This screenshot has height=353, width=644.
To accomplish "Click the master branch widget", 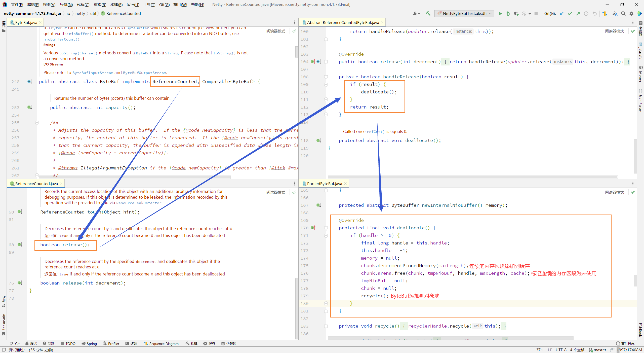I will pos(598,350).
